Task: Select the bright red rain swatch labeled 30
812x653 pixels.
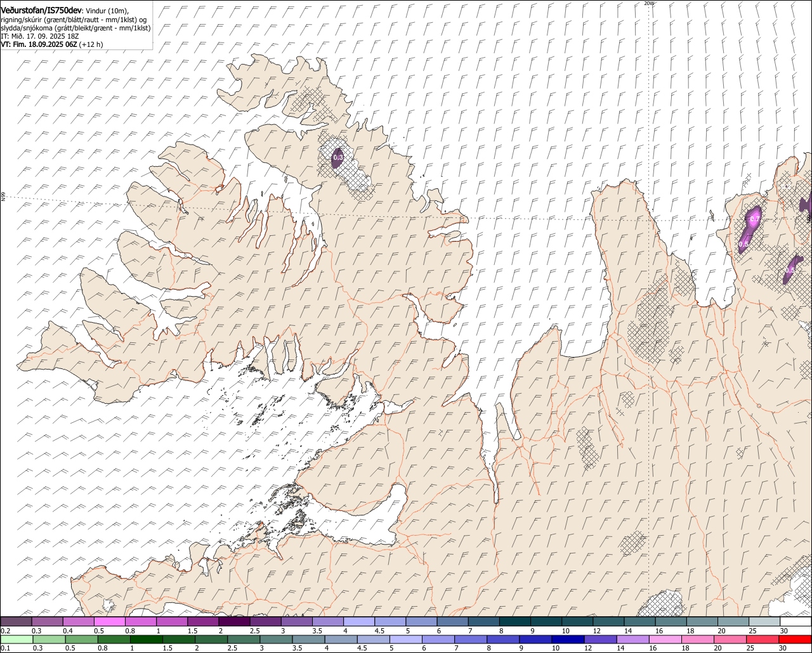Action: [x=796, y=639]
